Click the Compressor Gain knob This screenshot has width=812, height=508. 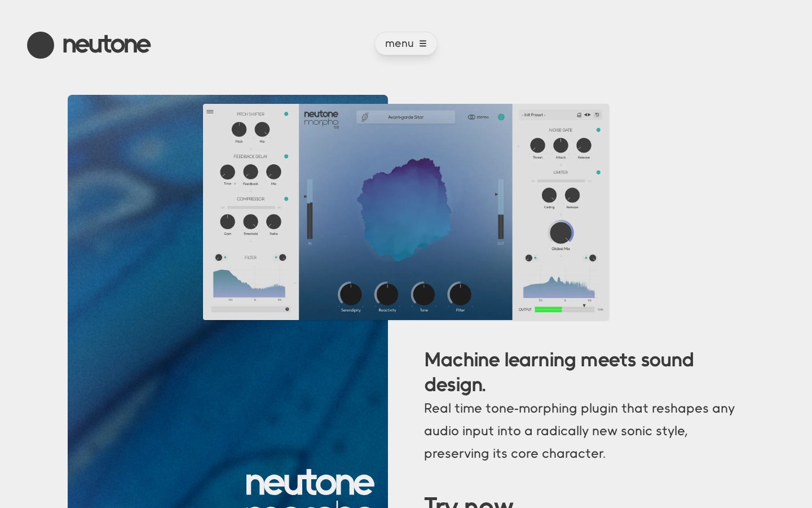point(227,221)
